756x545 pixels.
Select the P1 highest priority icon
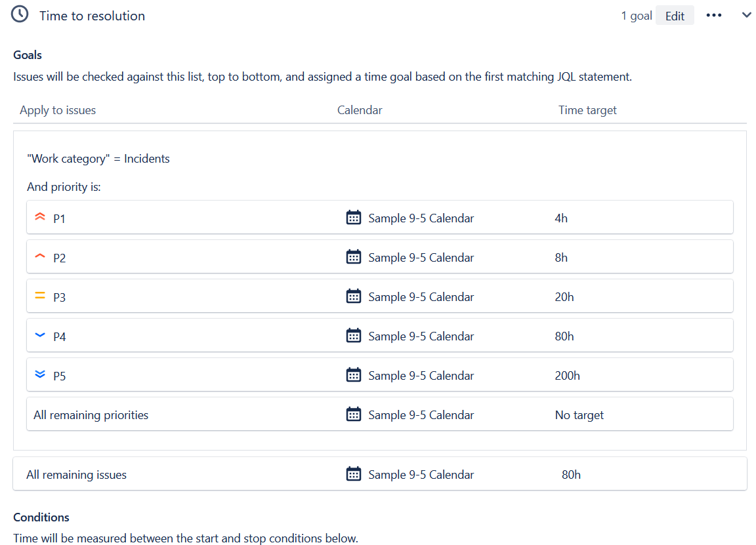39,216
